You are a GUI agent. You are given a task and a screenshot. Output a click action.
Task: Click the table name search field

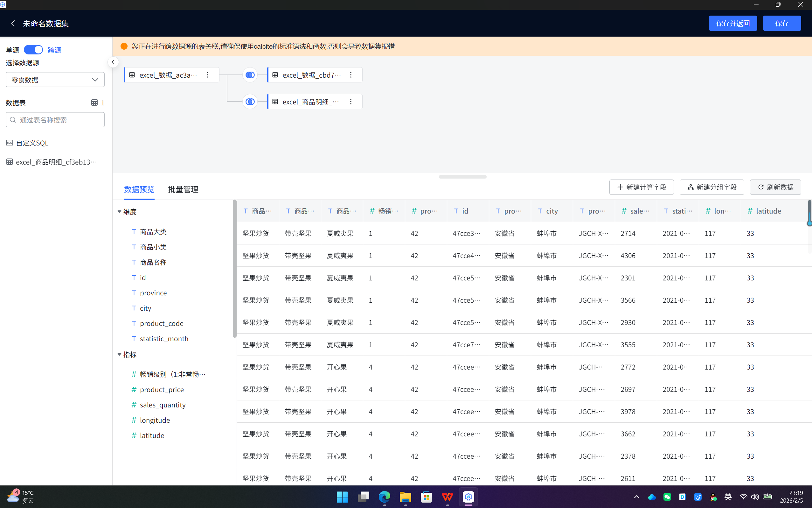coord(55,120)
